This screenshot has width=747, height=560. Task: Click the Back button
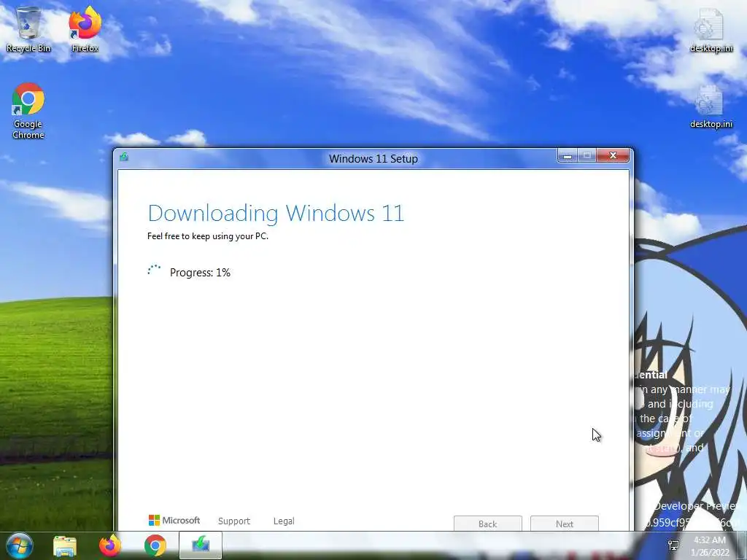(x=488, y=524)
